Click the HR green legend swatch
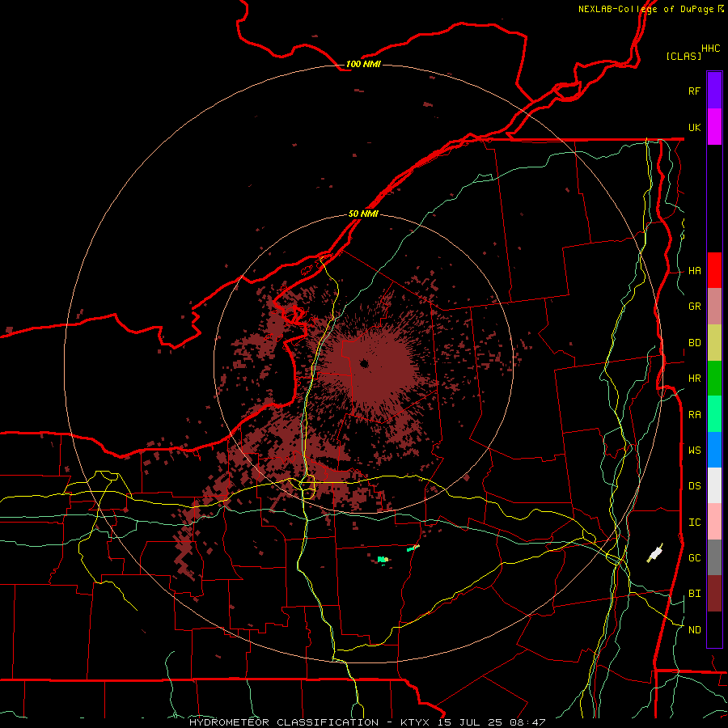 pyautogui.click(x=714, y=379)
